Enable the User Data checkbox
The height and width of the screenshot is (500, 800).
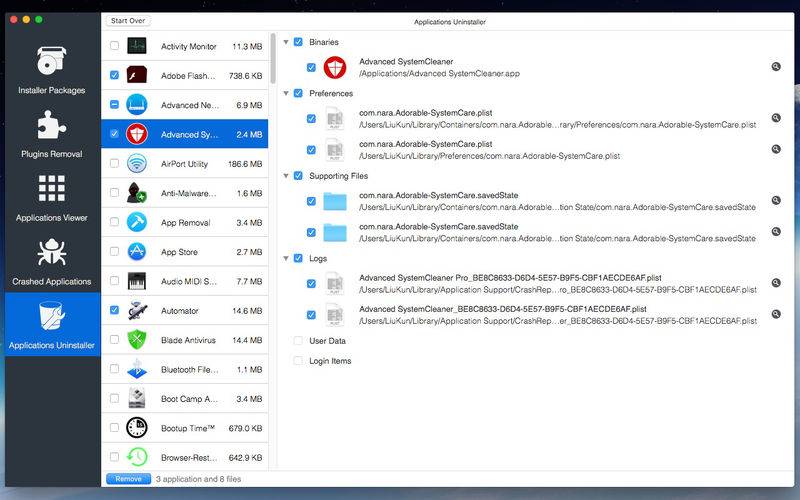(298, 341)
